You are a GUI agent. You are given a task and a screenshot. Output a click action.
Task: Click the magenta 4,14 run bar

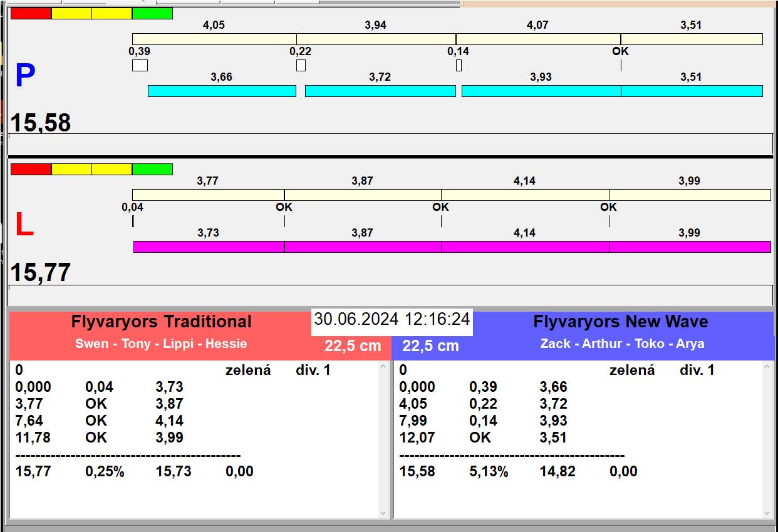525,247
